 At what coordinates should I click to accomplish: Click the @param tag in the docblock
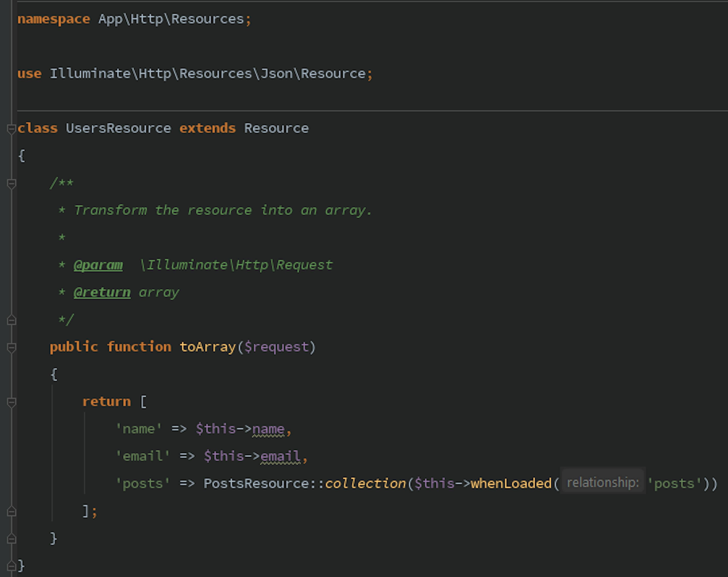98,265
